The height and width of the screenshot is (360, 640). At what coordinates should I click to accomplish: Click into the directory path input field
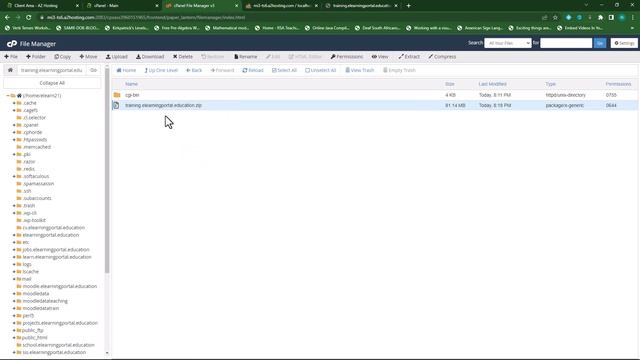(x=51, y=70)
